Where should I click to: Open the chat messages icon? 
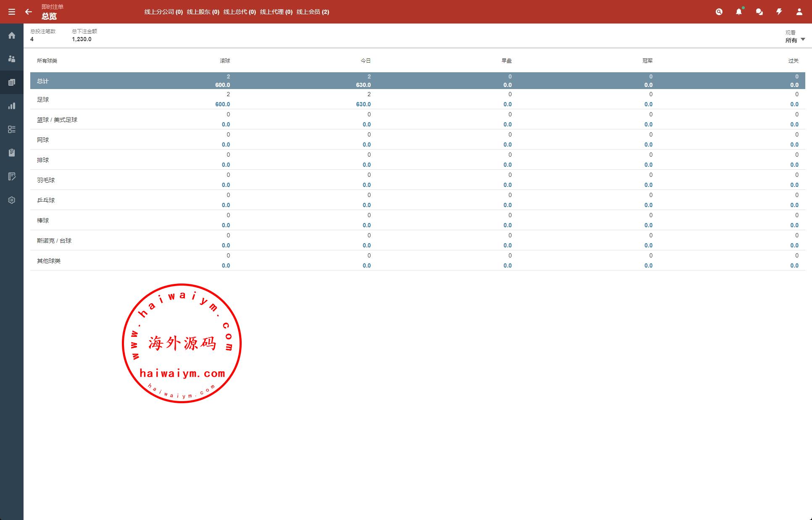pos(759,12)
